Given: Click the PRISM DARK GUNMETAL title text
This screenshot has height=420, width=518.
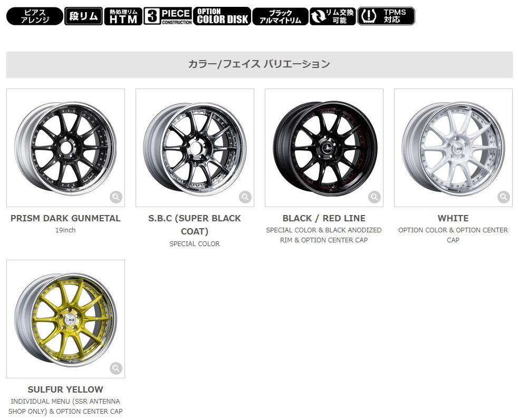Looking at the screenshot, I should (x=65, y=218).
